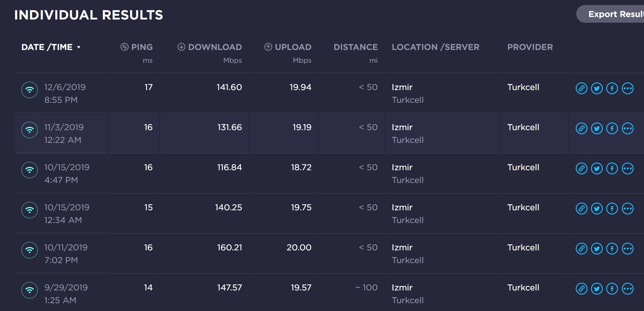Share the 9/29/2019 result on Facebook
Viewport: 644px width, 311px height.
(612, 289)
